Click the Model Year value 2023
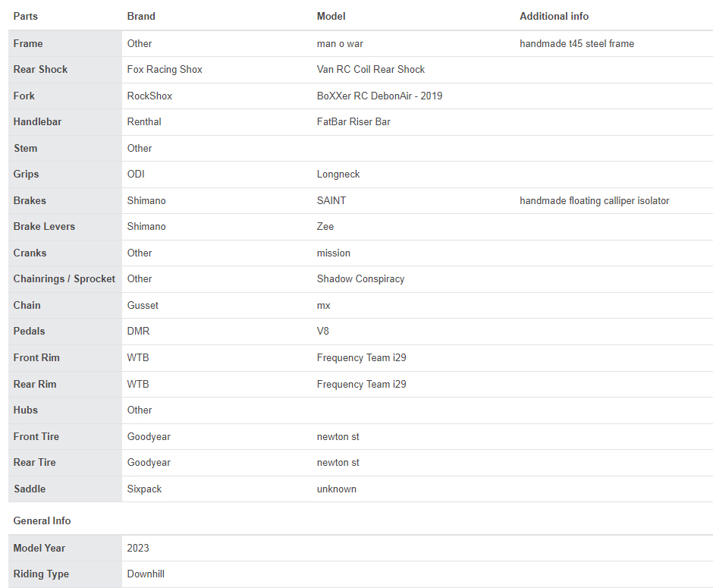 [138, 549]
